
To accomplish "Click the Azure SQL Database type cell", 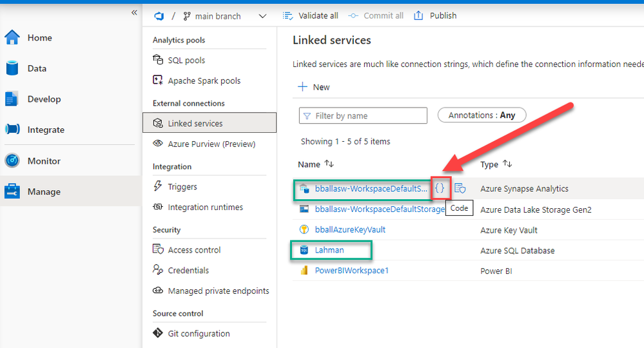I will click(518, 250).
